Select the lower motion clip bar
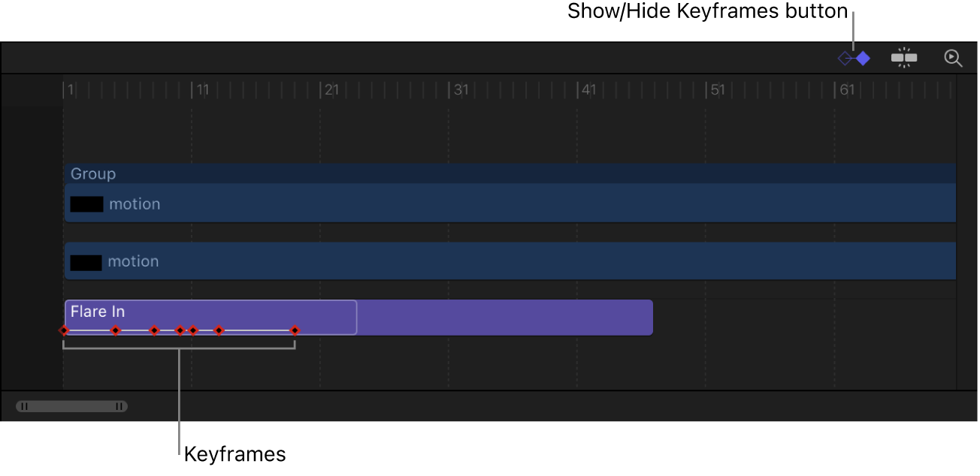 coord(301,261)
